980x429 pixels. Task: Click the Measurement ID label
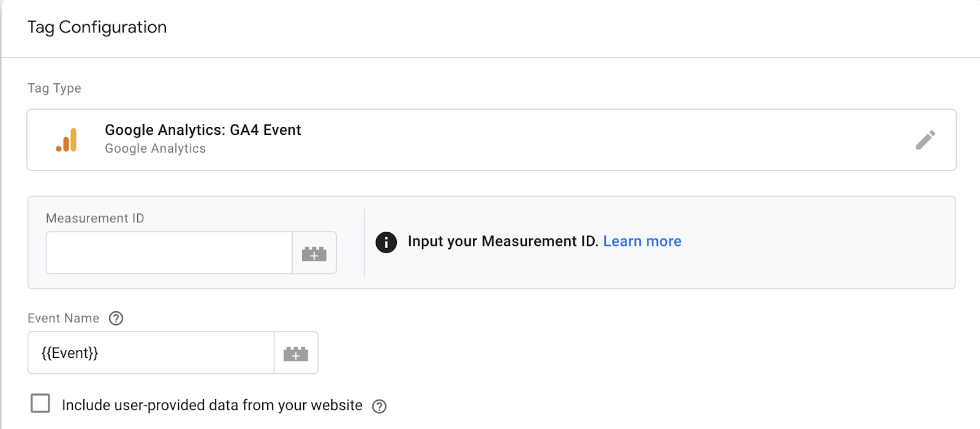[95, 218]
